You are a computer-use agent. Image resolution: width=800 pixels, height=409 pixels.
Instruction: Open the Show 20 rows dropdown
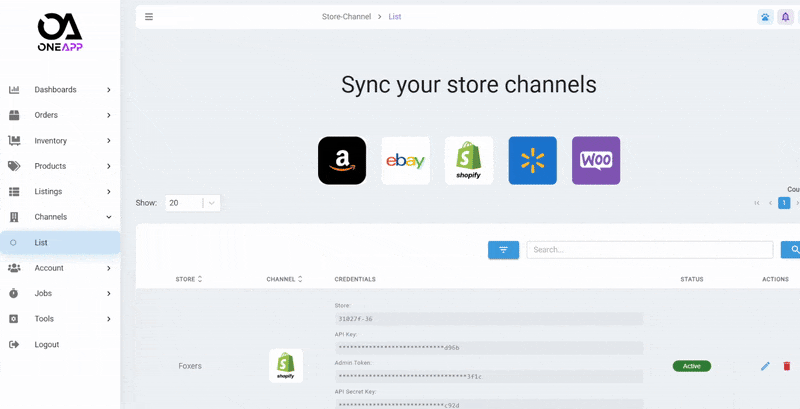click(x=193, y=203)
